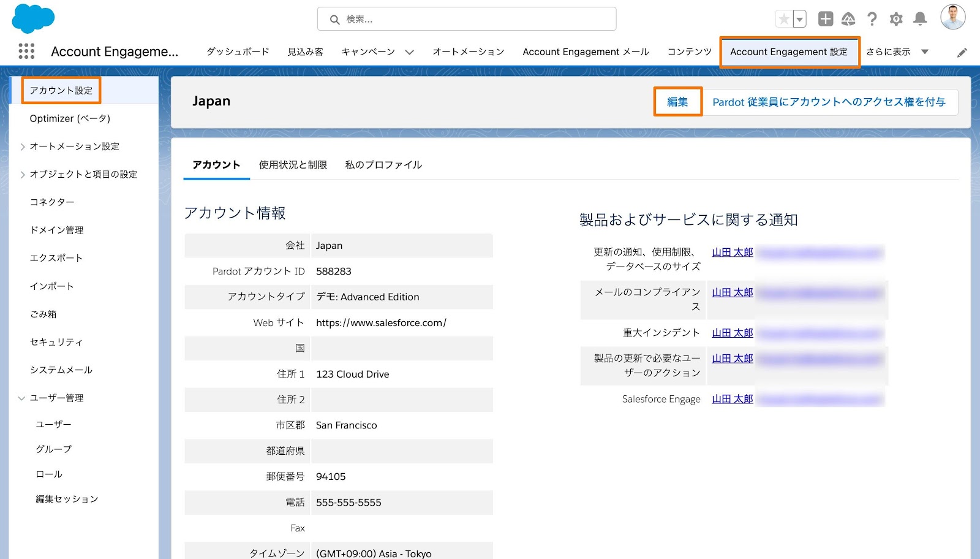This screenshot has height=559, width=980.
Task: Open the Trailhead guidance icon
Action: pyautogui.click(x=848, y=19)
